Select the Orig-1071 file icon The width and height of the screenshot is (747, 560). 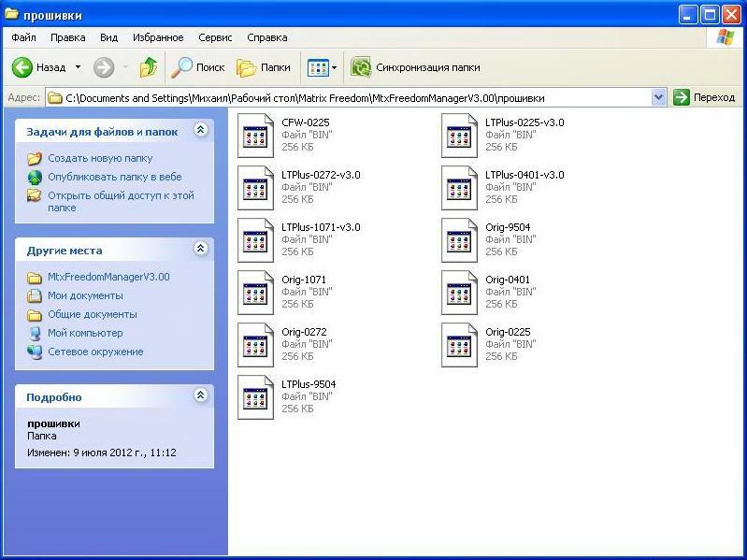256,293
